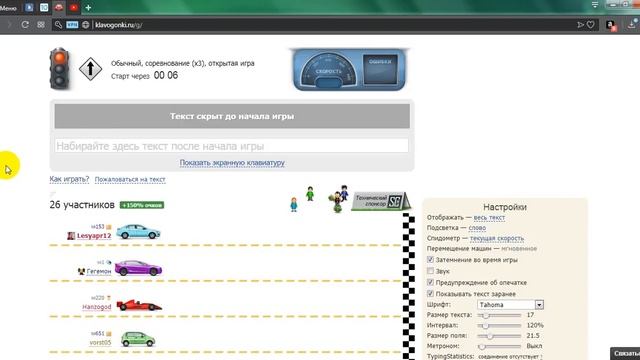Switch to the YouTube browser tab

pyautogui.click(x=73, y=7)
